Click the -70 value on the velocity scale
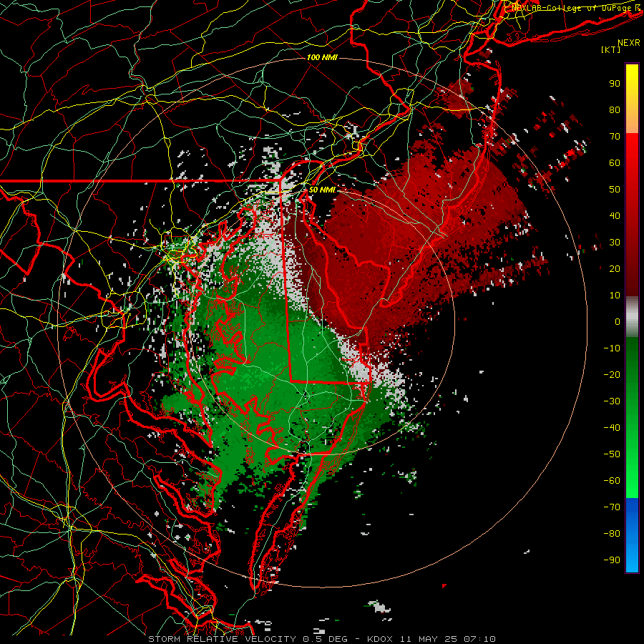644x644 pixels. click(x=612, y=507)
